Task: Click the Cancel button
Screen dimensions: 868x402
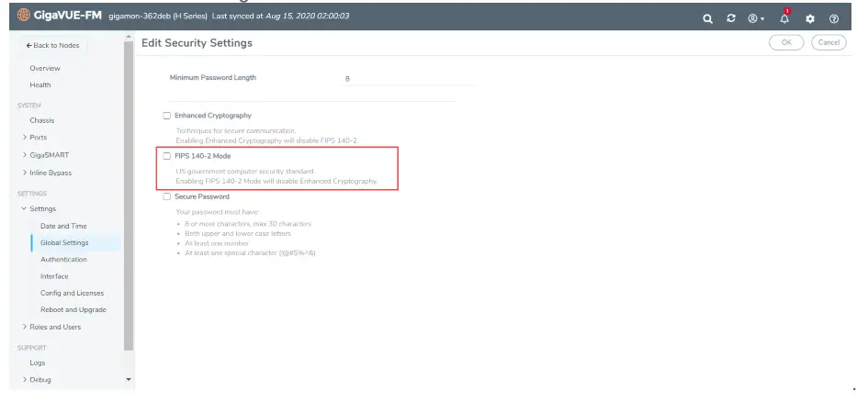Action: pos(829,42)
